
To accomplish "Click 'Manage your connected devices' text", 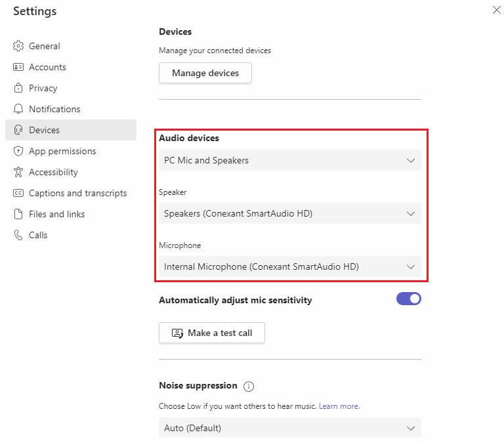I will pyautogui.click(x=215, y=51).
